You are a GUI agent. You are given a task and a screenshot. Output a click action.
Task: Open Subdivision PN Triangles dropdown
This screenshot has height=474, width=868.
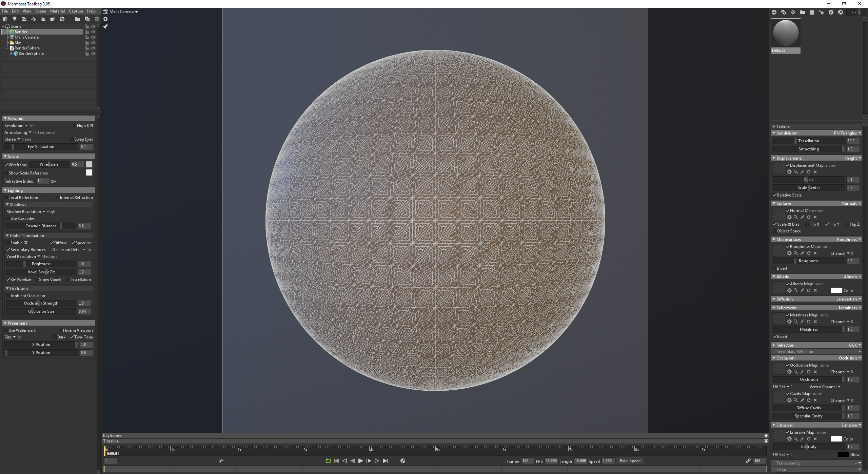tap(847, 133)
